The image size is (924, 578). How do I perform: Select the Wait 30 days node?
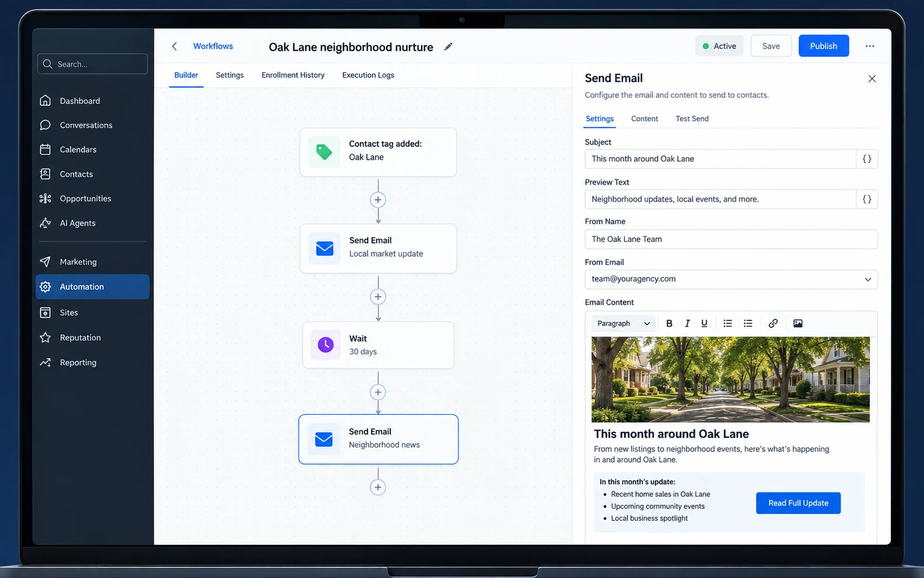pos(378,345)
